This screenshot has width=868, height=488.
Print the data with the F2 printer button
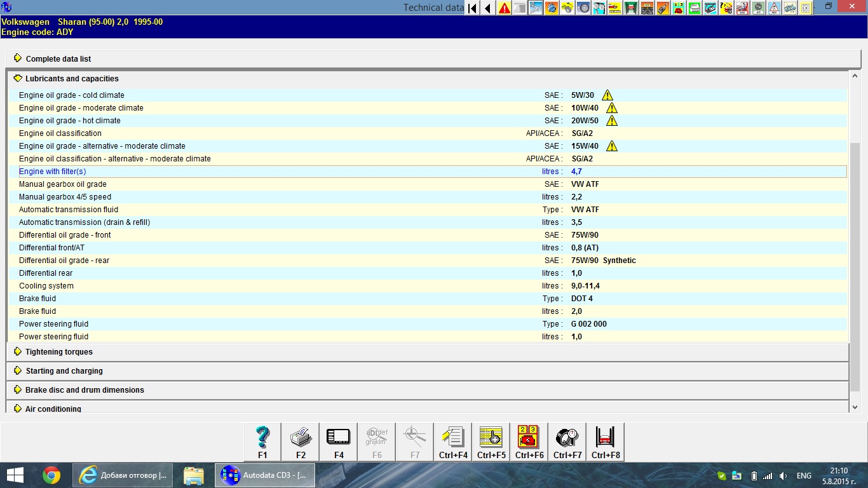coord(301,442)
